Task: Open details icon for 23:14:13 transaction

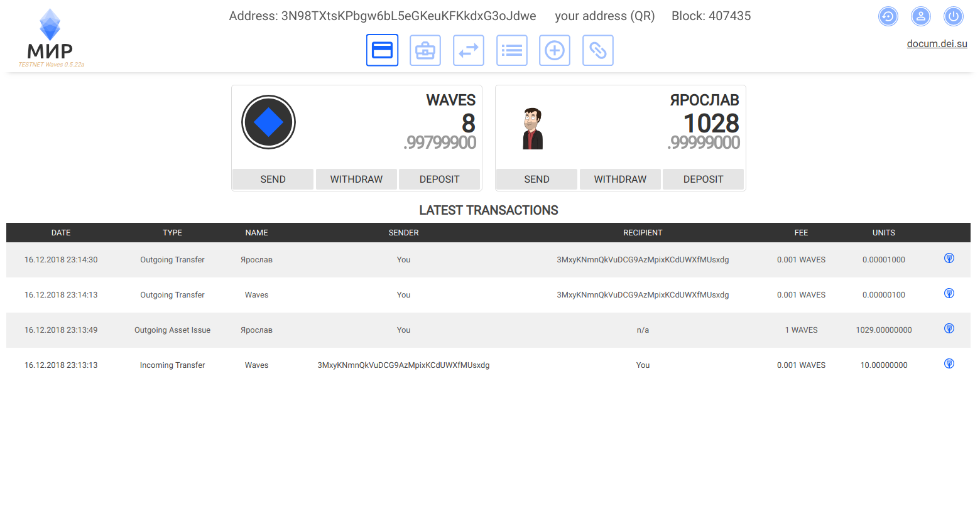Action: 949,293
